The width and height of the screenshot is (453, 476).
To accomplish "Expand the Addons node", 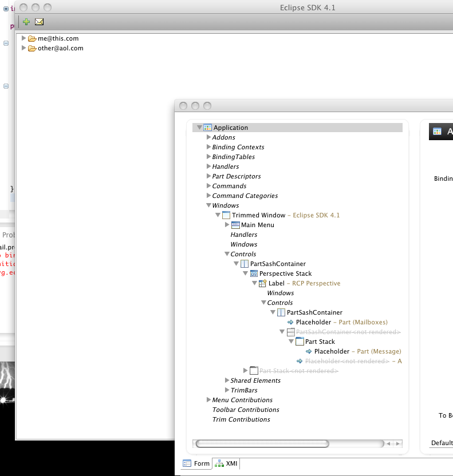I will 208,137.
